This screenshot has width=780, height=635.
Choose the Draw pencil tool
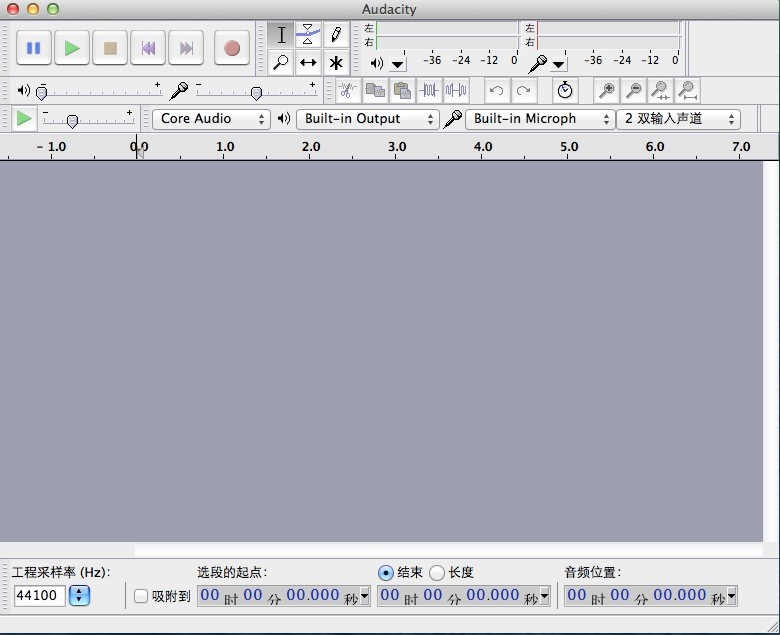[336, 35]
